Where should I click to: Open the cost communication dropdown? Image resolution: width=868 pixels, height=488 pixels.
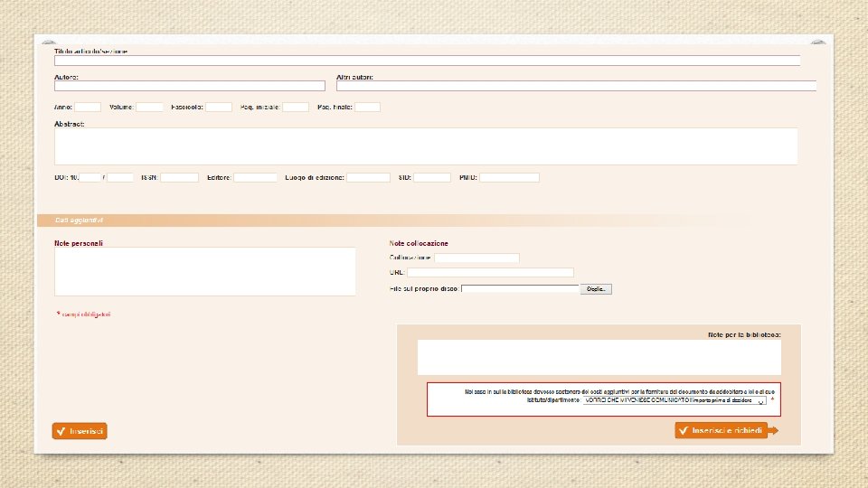click(675, 400)
